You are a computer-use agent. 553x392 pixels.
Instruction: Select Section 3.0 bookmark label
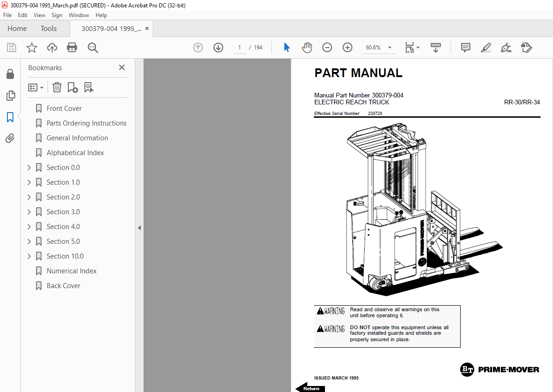[63, 212]
